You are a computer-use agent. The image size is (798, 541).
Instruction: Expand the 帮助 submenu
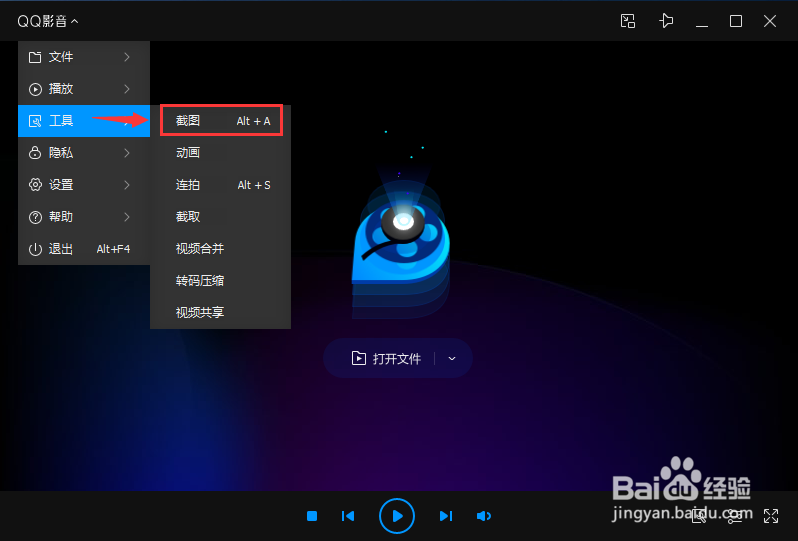[x=84, y=217]
